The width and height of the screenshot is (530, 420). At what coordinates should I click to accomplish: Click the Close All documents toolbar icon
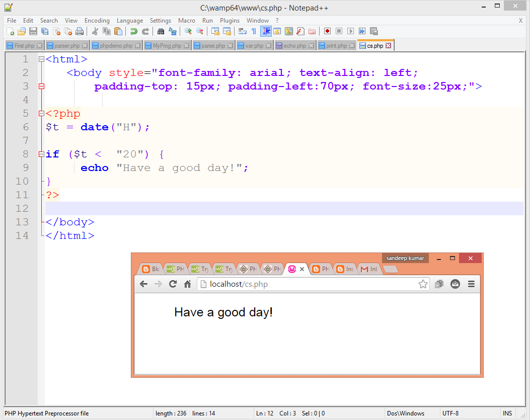click(x=68, y=31)
